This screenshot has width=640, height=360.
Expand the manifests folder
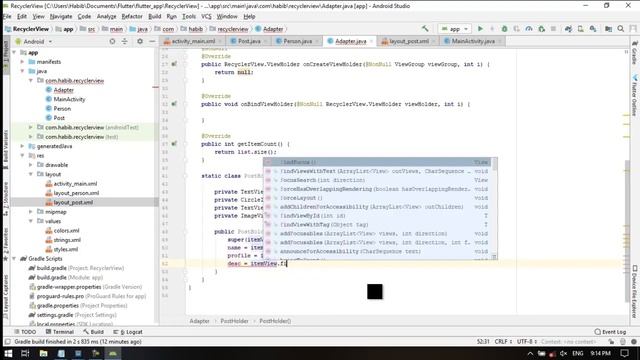pyautogui.click(x=22, y=62)
